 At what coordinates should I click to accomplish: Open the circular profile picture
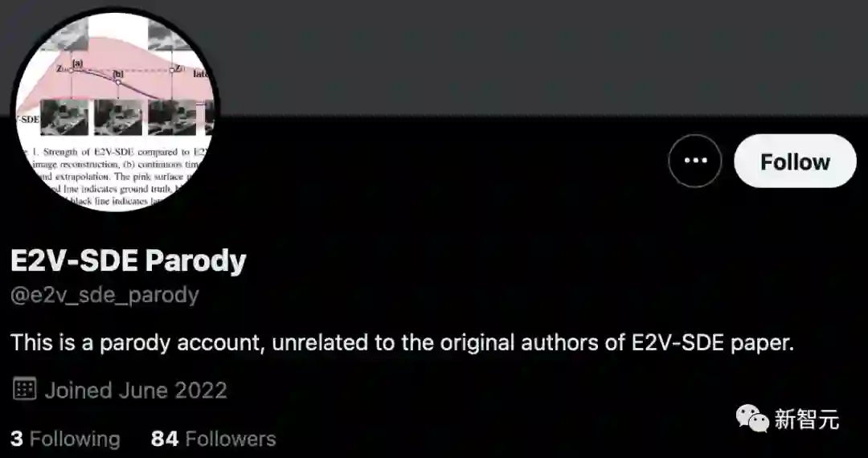point(115,111)
